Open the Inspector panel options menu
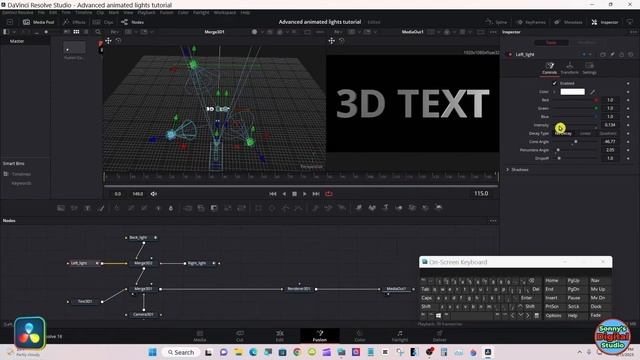This screenshot has width=640, height=360. [633, 32]
